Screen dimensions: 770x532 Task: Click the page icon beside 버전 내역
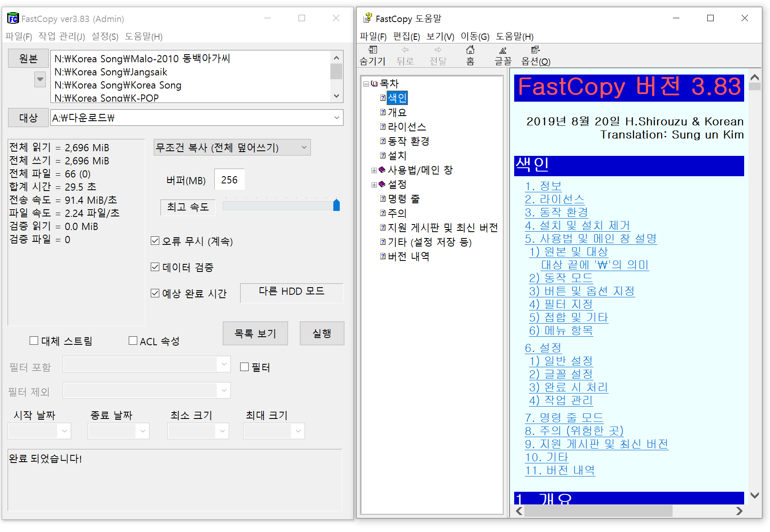(x=383, y=256)
